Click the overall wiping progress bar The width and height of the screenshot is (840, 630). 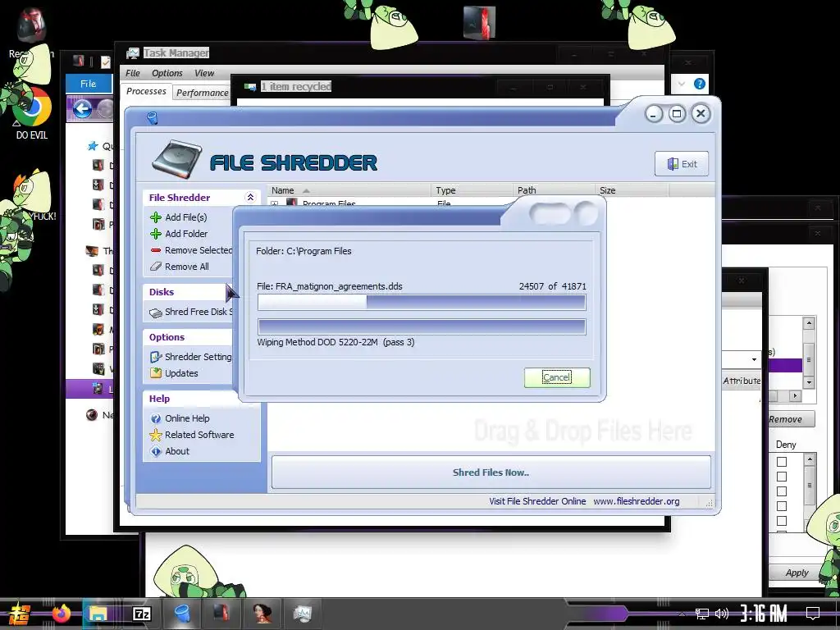pos(422,326)
